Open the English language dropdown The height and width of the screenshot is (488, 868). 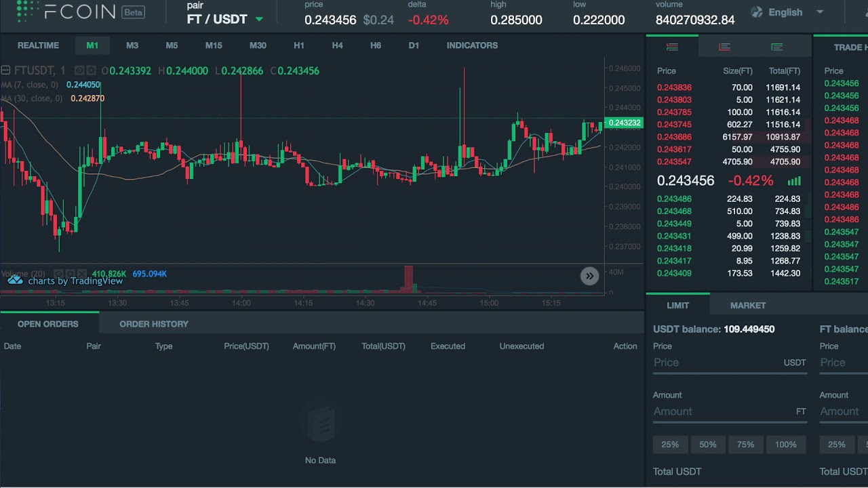pyautogui.click(x=787, y=12)
